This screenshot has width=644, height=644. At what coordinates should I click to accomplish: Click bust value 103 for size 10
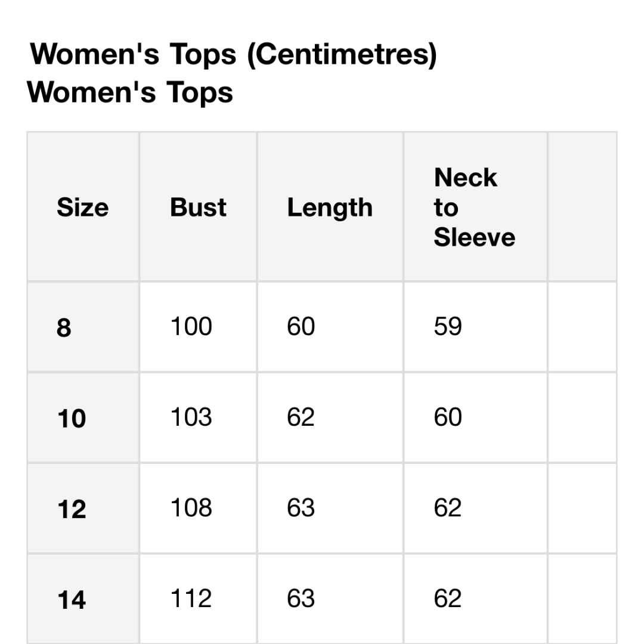(x=191, y=417)
